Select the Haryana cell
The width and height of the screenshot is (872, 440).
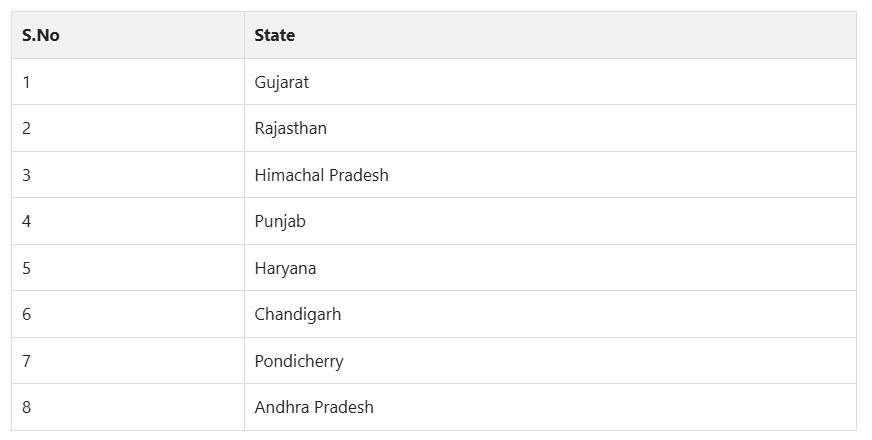pos(285,269)
